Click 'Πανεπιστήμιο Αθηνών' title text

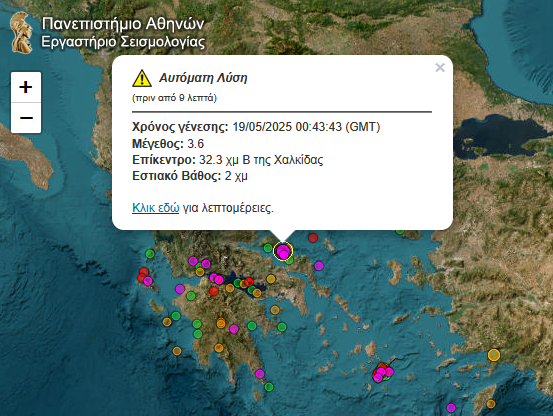[x=123, y=24]
